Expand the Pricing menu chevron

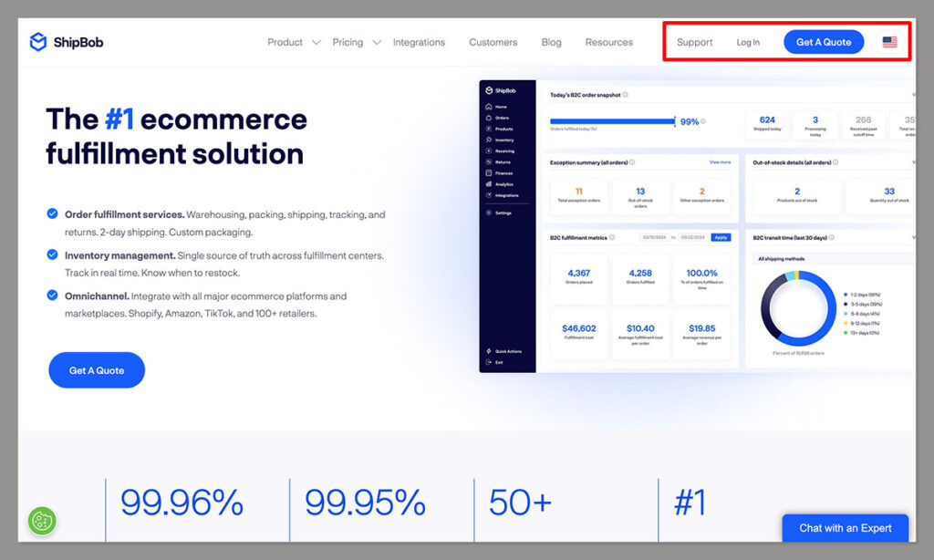377,42
